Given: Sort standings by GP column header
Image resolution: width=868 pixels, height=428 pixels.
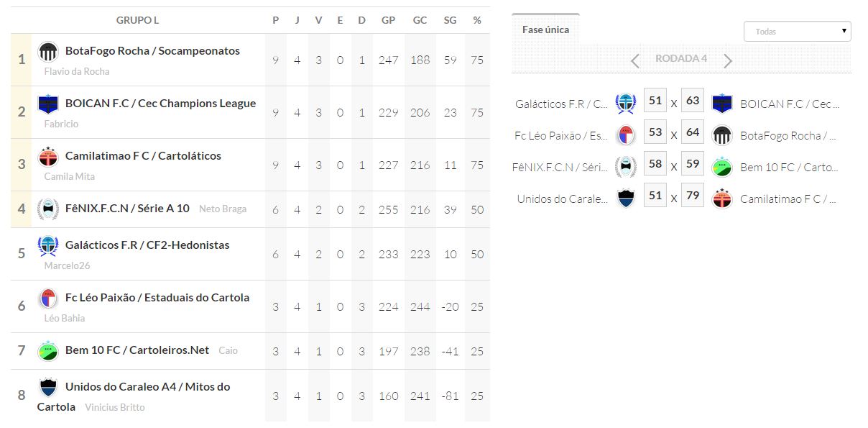Looking at the screenshot, I should click(388, 20).
